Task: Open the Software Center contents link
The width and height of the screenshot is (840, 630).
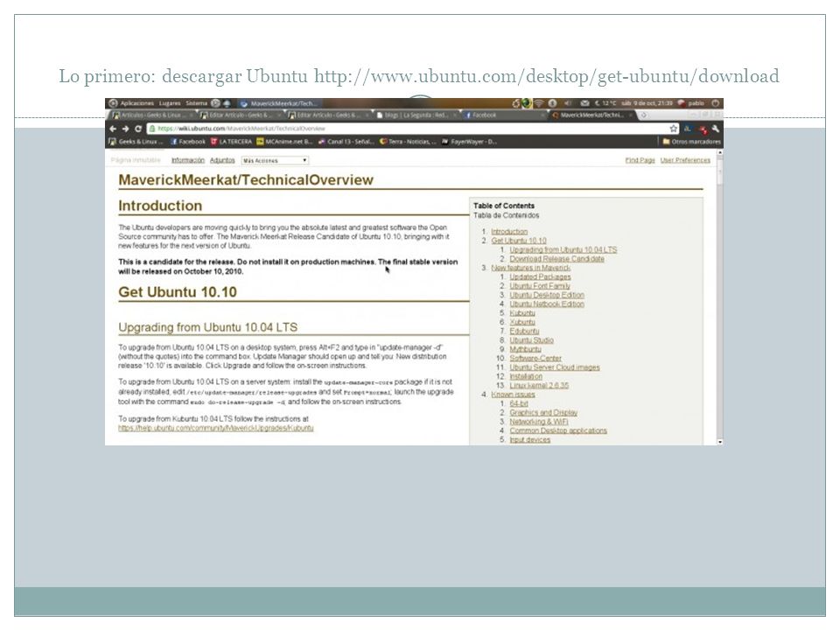Action: point(535,358)
